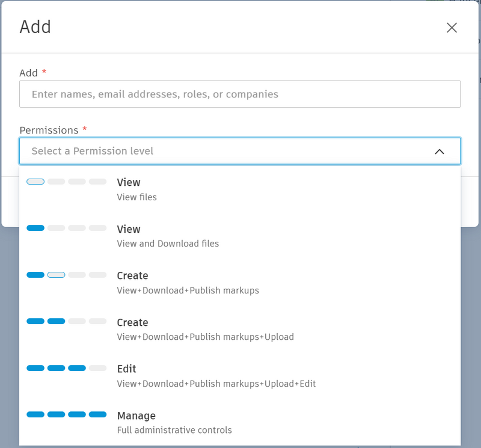The height and width of the screenshot is (448, 481).
Task: Click the level bars icon for Publish markups
Action: [x=67, y=275]
